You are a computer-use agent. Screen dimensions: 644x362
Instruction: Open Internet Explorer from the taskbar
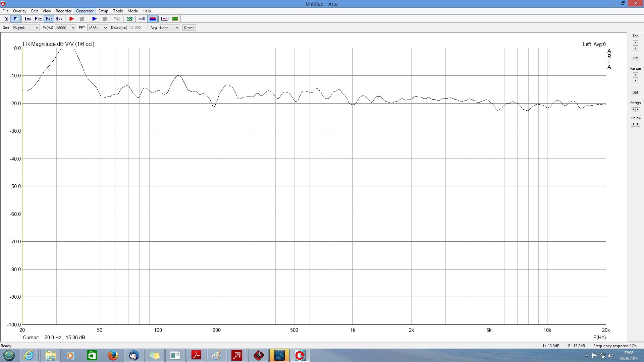click(x=29, y=355)
